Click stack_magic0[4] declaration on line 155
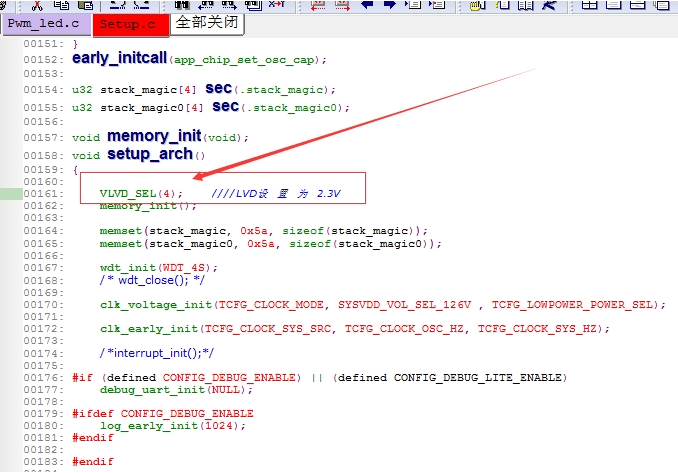Image resolution: width=678 pixels, height=473 pixels. 152,107
